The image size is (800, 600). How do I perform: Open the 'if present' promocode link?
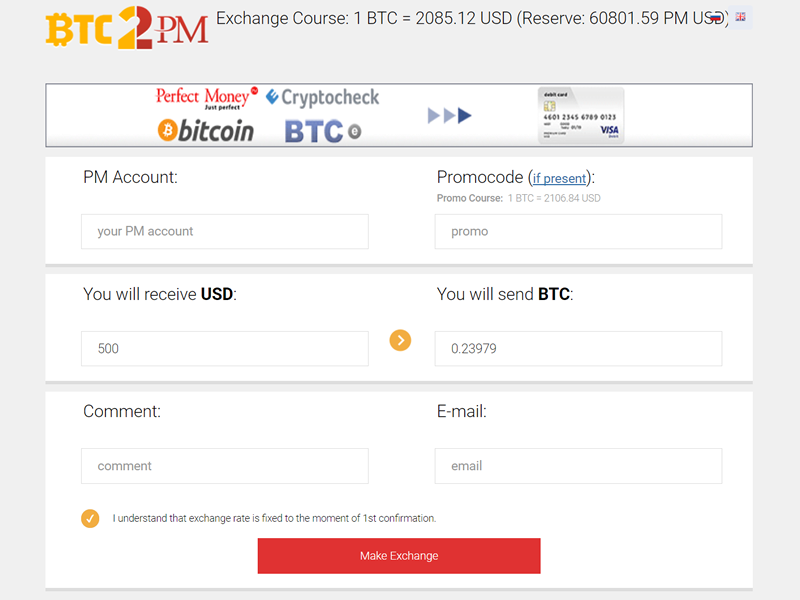[559, 179]
